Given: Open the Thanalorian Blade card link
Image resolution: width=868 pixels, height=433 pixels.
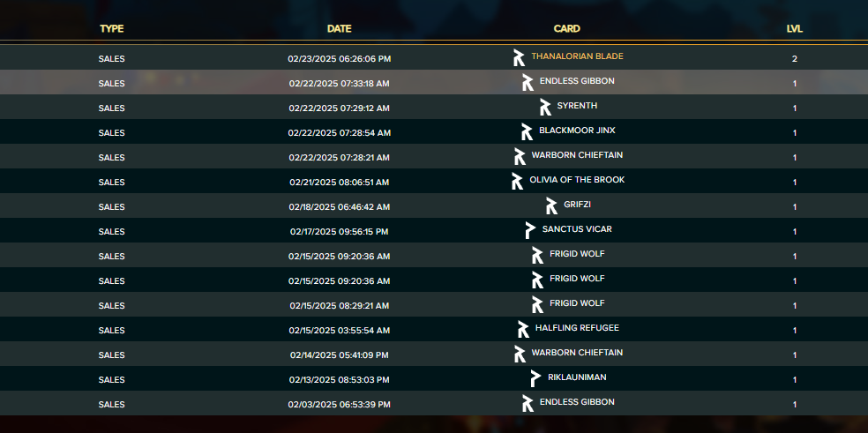Looking at the screenshot, I should tap(578, 56).
